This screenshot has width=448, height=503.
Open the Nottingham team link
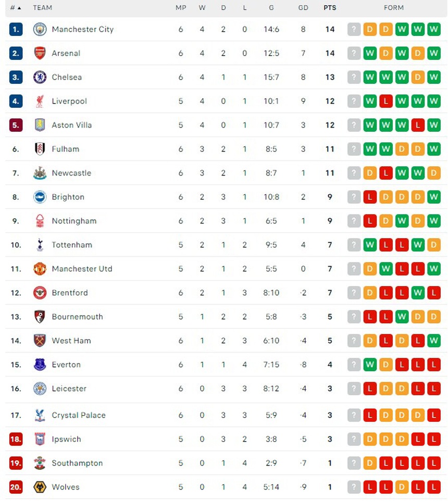coord(74,221)
